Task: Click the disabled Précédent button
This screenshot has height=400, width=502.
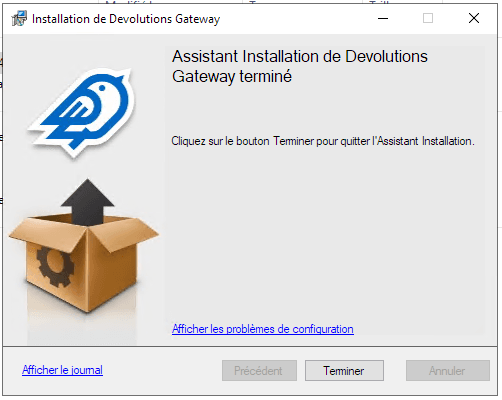Action: tap(259, 370)
